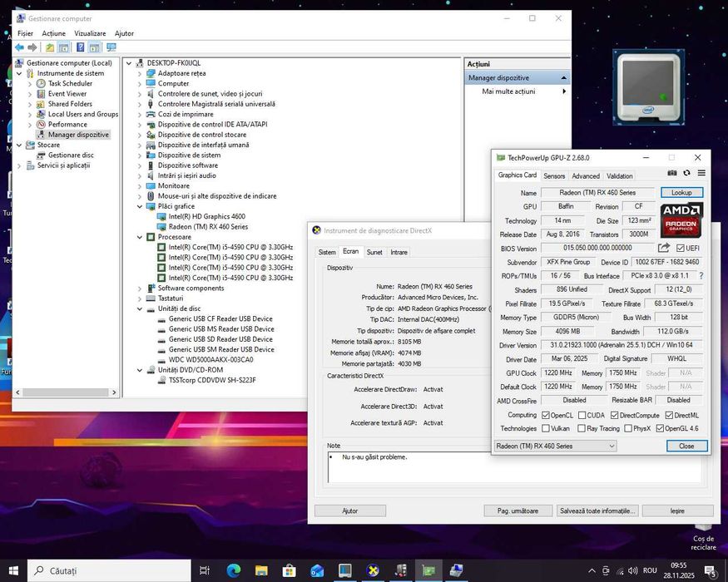Click the Lookup button in GPU-Z
Viewport: 728px width, 582px height.
click(x=681, y=193)
